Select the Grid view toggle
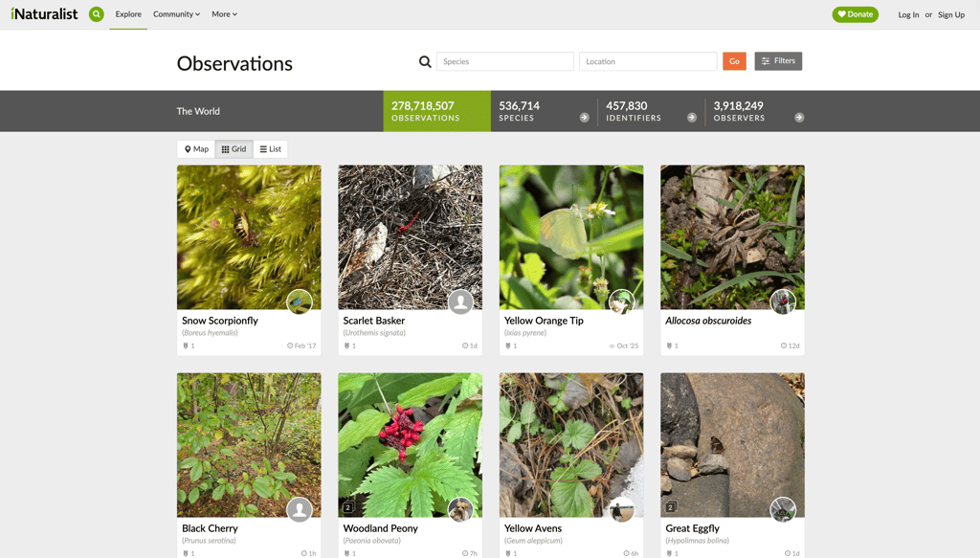This screenshot has height=558, width=980. coord(234,149)
